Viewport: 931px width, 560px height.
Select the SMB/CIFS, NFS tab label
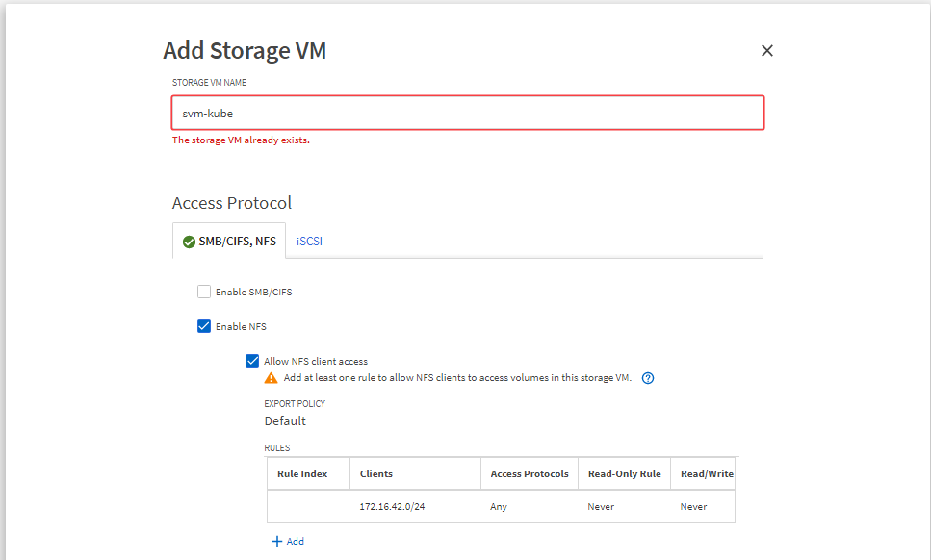click(237, 242)
